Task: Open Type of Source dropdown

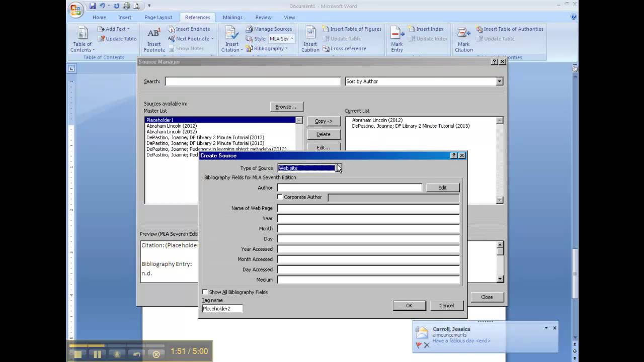Action: click(x=339, y=168)
